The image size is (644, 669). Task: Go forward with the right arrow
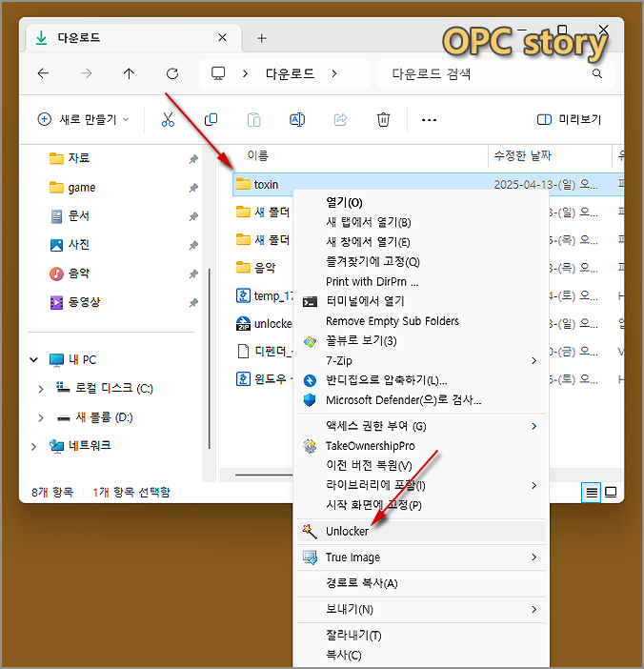click(x=86, y=73)
